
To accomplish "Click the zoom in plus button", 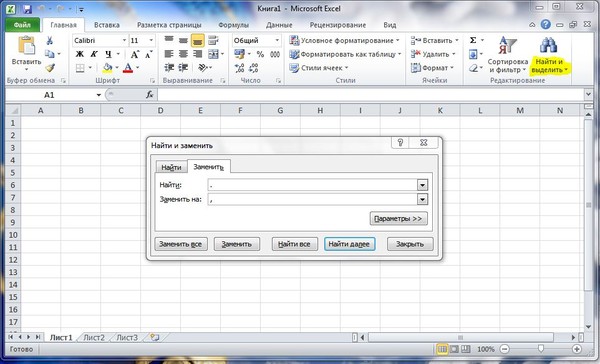I will [577, 349].
